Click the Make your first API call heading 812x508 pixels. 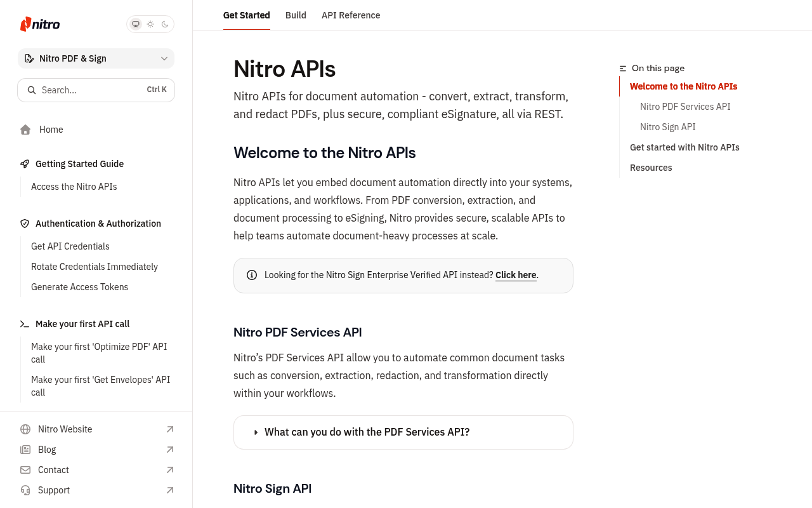pyautogui.click(x=82, y=324)
